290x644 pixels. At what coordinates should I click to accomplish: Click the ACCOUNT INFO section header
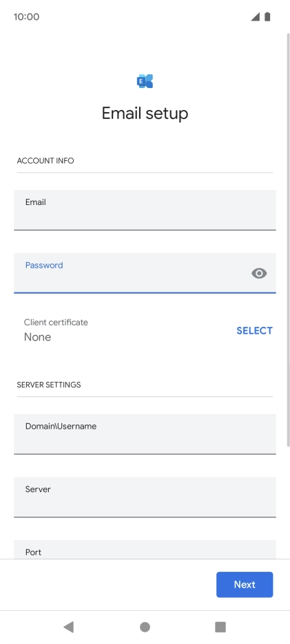(x=45, y=160)
